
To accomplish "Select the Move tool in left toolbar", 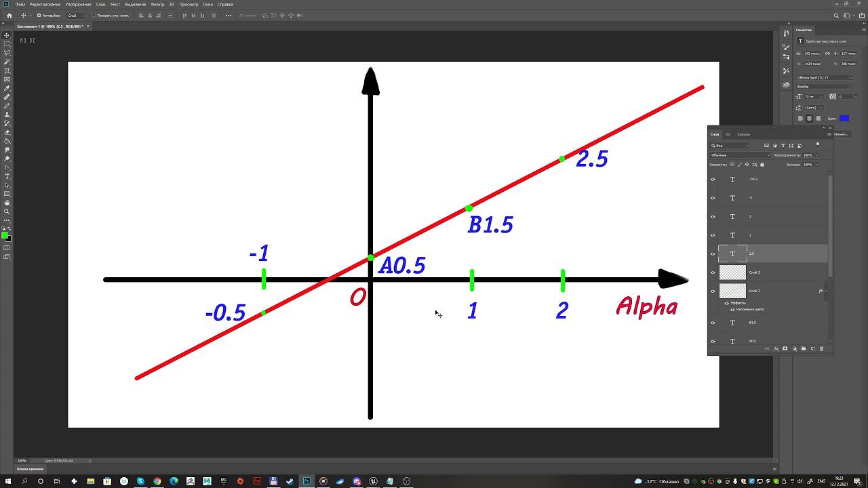I will [x=7, y=35].
